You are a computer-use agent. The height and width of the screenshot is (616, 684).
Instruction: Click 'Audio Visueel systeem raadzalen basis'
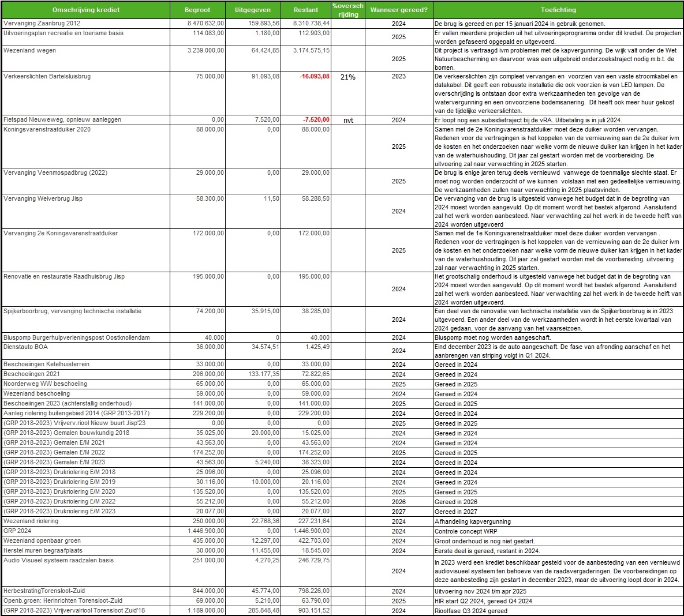click(58, 561)
